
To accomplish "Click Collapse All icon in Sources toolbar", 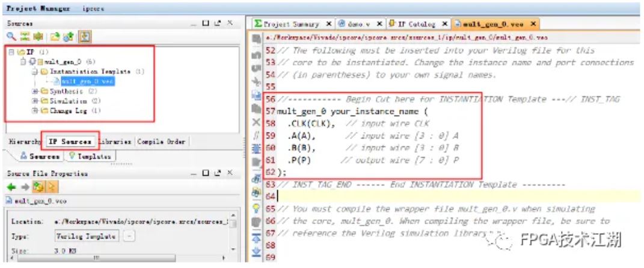I will 25,37.
